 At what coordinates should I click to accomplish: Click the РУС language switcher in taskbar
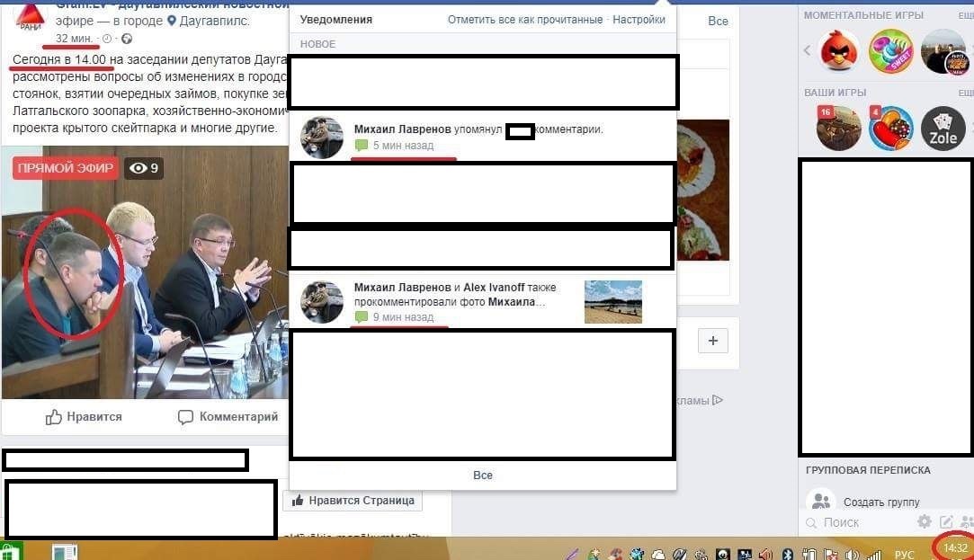pyautogui.click(x=904, y=555)
